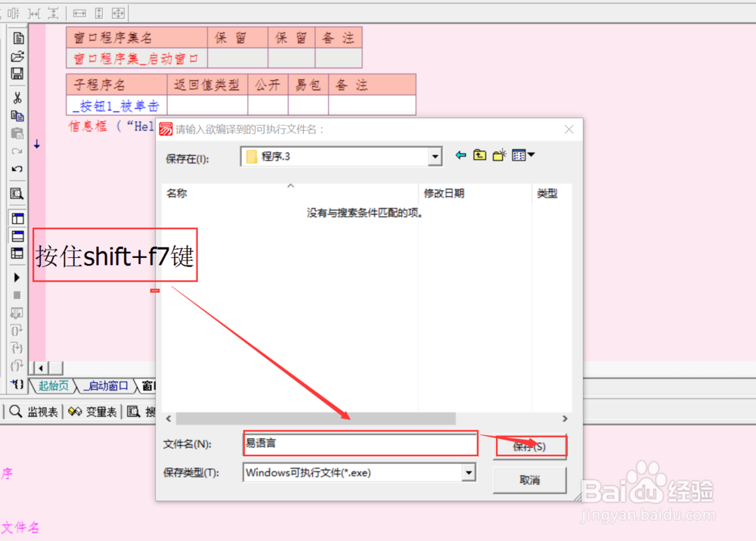The height and width of the screenshot is (541, 756).
Task: Open the 保存类型 file type dropdown
Action: coord(469,472)
